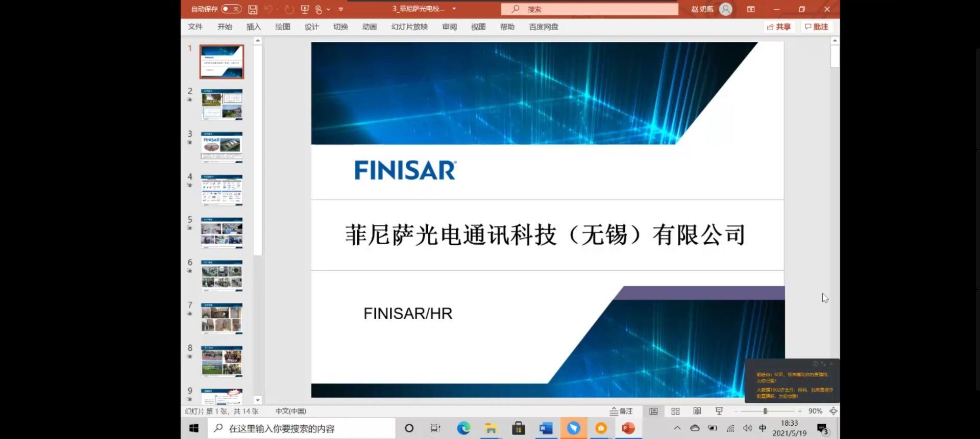980x439 pixels.
Task: Open the 幻灯片放映 (Slide Show) tab
Action: (x=409, y=27)
